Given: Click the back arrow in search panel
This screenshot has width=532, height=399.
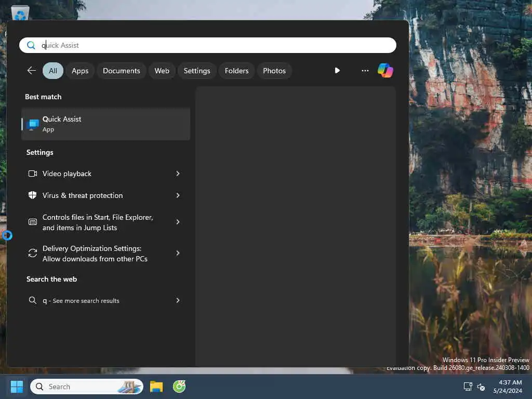Looking at the screenshot, I should pyautogui.click(x=32, y=71).
